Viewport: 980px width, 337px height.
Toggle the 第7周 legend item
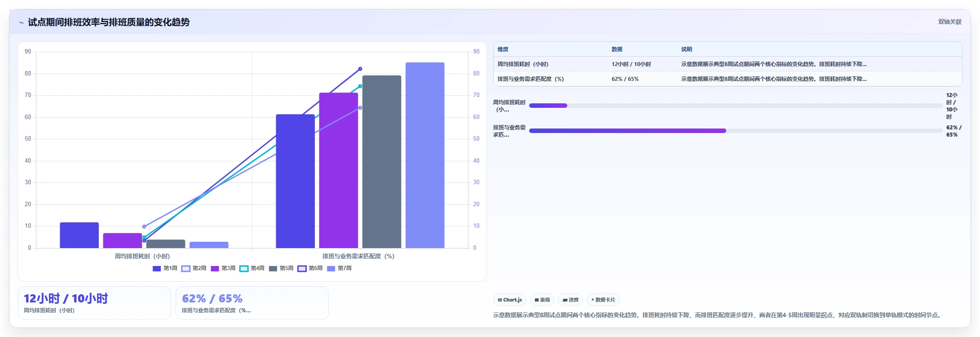click(339, 268)
